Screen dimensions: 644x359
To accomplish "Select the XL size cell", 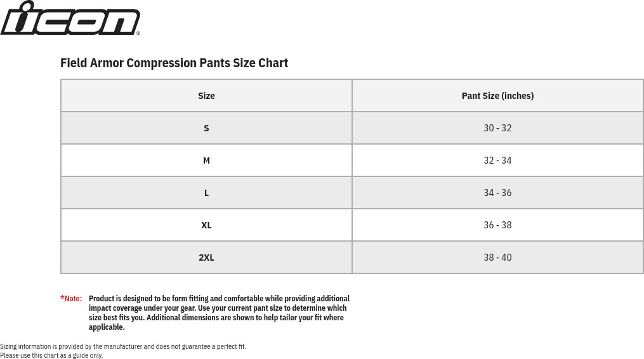I will [206, 225].
